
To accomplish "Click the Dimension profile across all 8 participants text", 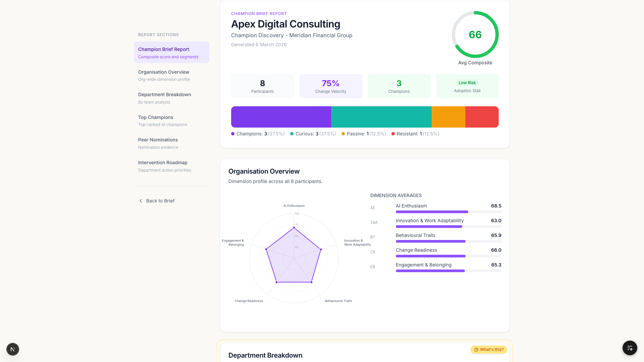I will 275,181.
